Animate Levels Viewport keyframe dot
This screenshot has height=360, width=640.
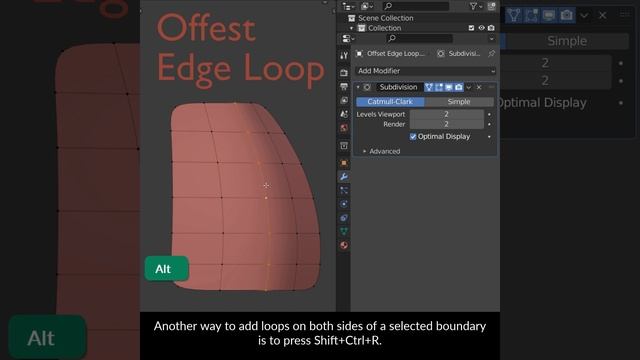[x=489, y=114]
